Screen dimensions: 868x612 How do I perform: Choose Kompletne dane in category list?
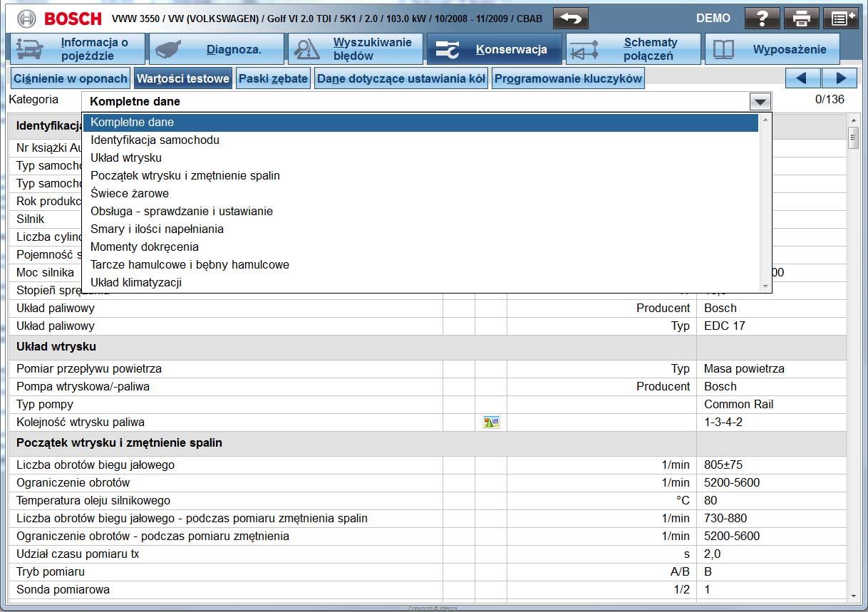420,123
